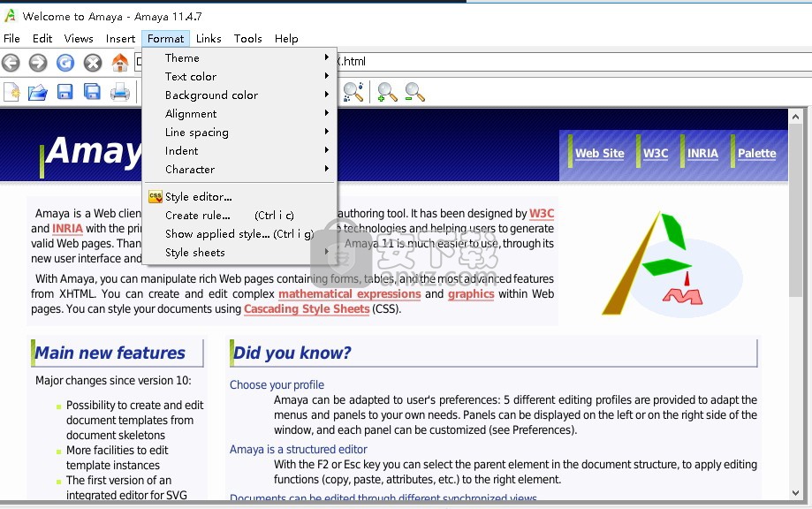The height and width of the screenshot is (509, 812).
Task: Open the mathematical expressions link
Action: (x=350, y=294)
